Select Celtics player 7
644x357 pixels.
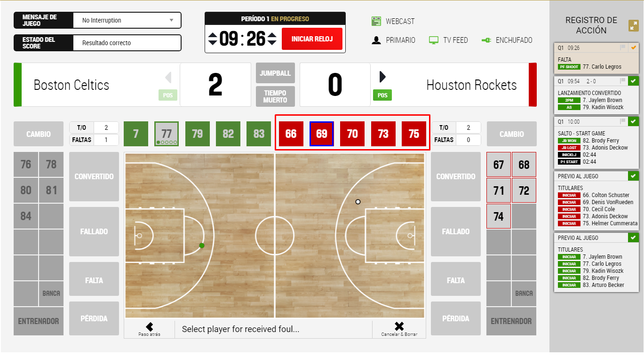click(136, 134)
